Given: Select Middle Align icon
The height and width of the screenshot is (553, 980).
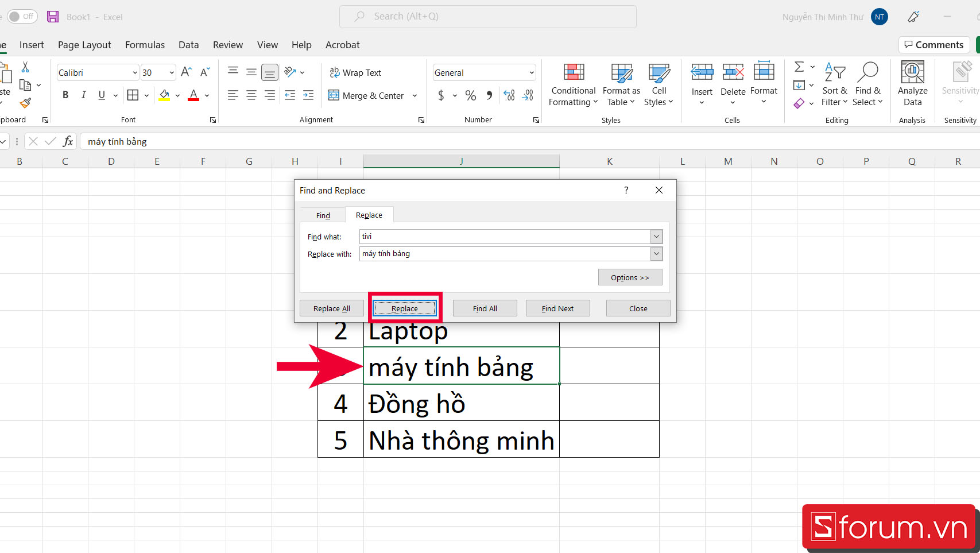Looking at the screenshot, I should tap(251, 72).
